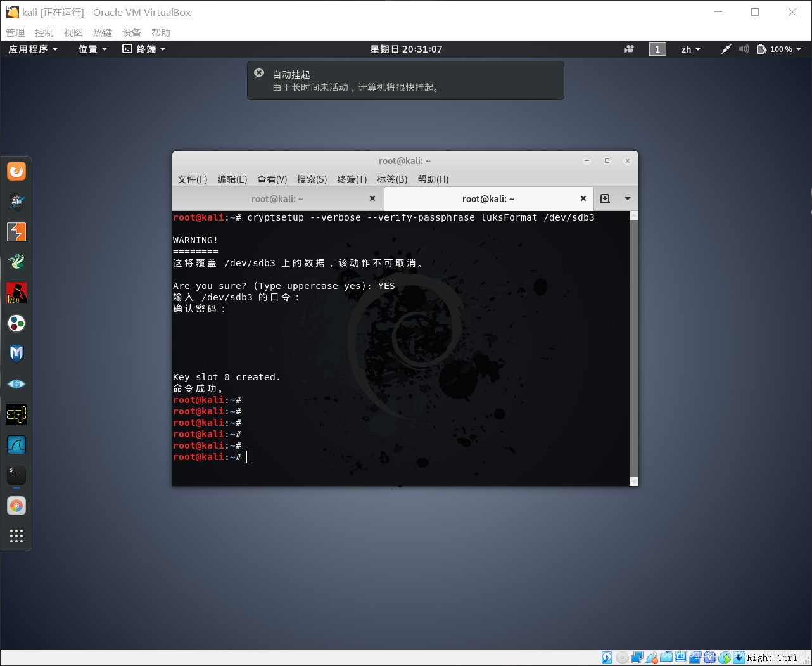This screenshot has height=666, width=812.
Task: Open terminal 搜索(S) menu
Action: pyautogui.click(x=312, y=179)
